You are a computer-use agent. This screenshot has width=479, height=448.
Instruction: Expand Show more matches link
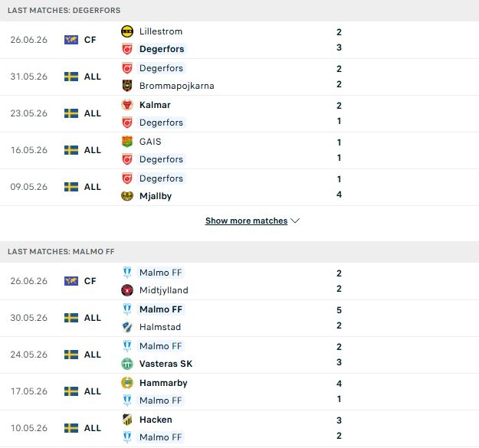click(246, 221)
